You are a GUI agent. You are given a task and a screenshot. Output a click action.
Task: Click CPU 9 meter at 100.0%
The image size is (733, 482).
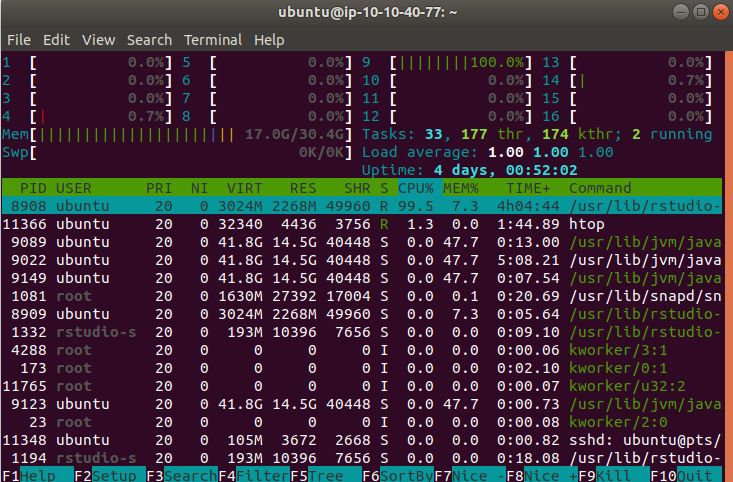447,62
